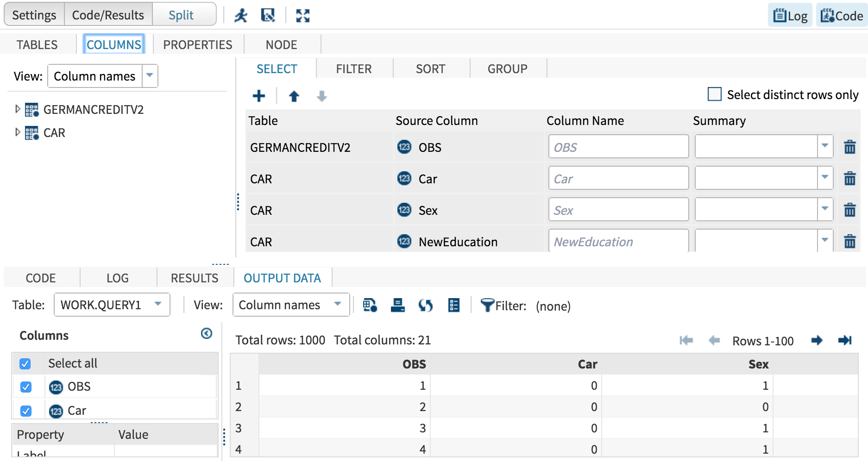Expand the CAR table tree item
Viewport: 868px width, 462px height.
click(x=18, y=132)
